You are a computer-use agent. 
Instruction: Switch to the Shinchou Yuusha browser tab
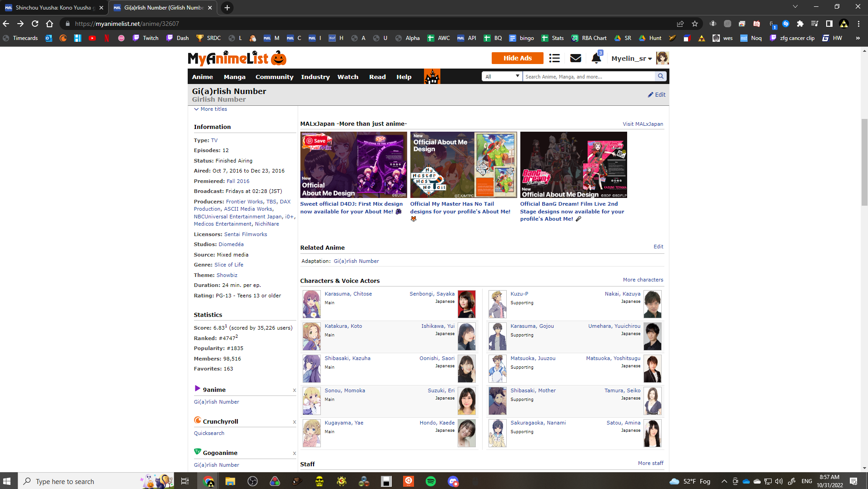tap(55, 8)
